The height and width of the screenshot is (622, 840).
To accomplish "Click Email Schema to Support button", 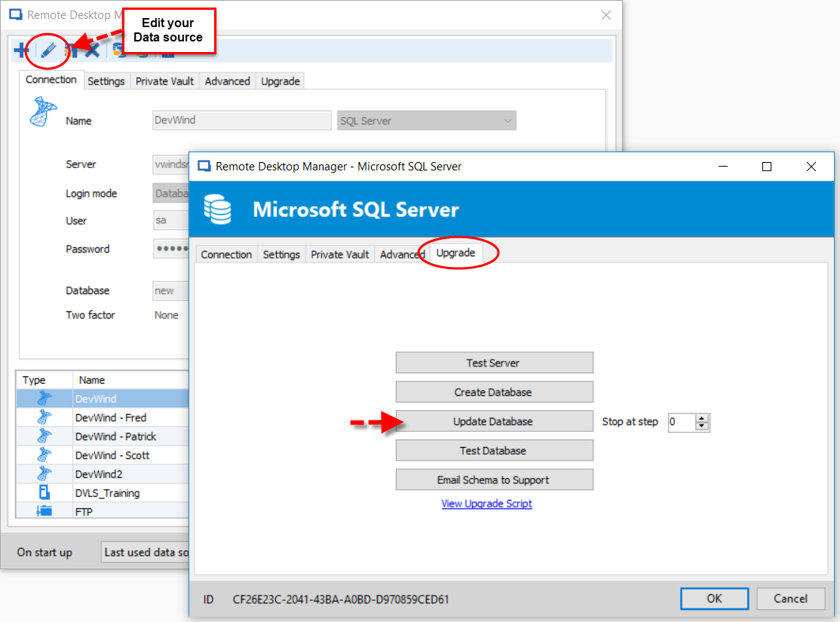I will (494, 480).
